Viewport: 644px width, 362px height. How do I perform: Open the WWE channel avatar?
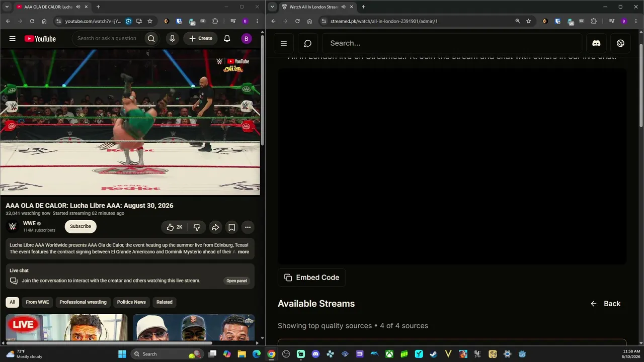click(x=13, y=227)
